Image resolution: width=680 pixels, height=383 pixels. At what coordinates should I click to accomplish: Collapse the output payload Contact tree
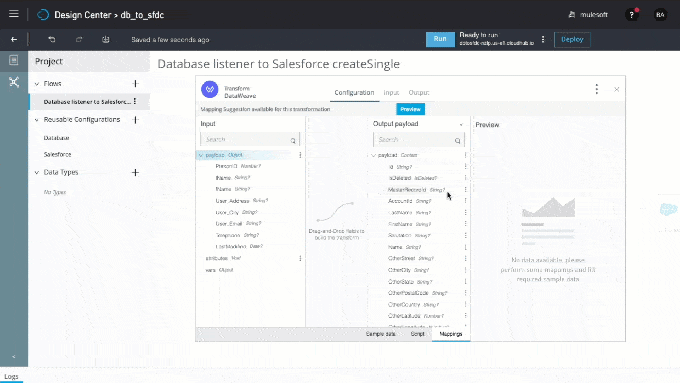click(x=373, y=155)
